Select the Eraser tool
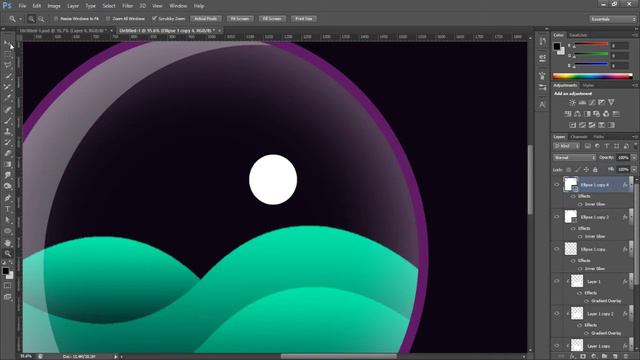The image size is (640, 360). pyautogui.click(x=8, y=153)
